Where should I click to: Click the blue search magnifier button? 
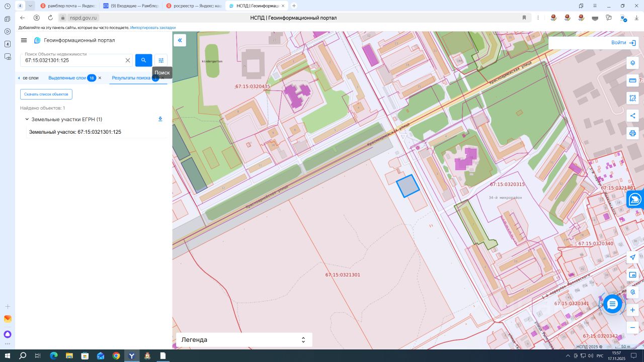[143, 60]
